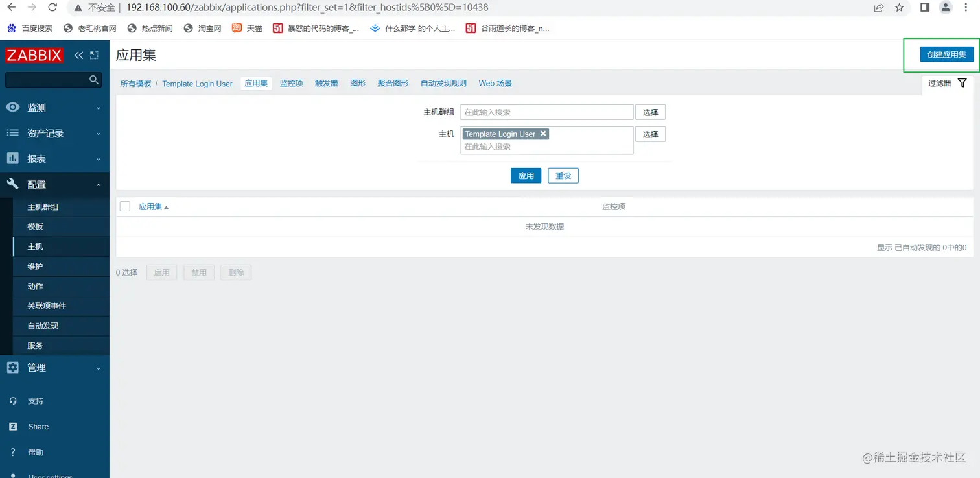Click the browser address bar URL
This screenshot has height=478, width=980.
(307, 8)
